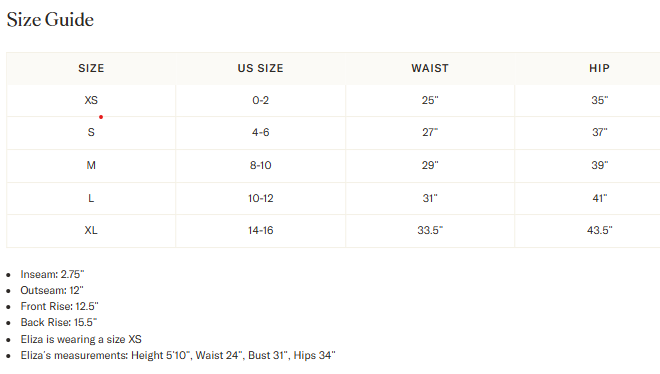Click the WAIST column header
Screen dimensions: 660x374
coord(430,68)
